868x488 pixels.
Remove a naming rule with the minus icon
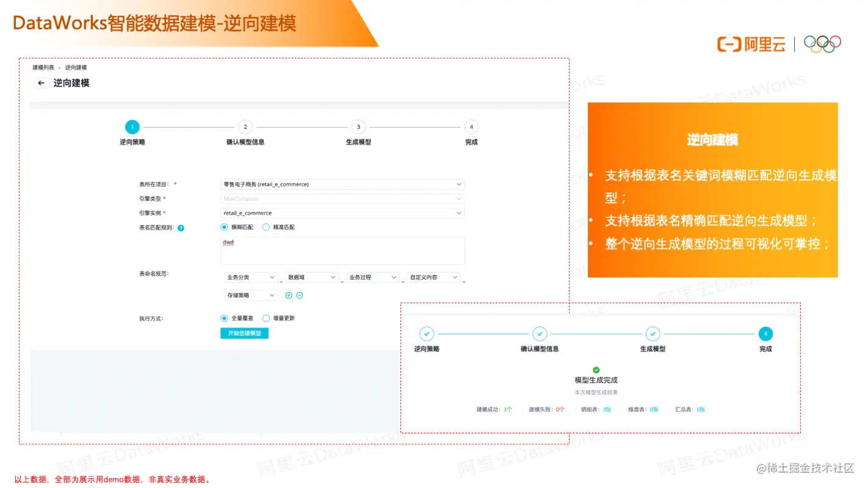300,295
